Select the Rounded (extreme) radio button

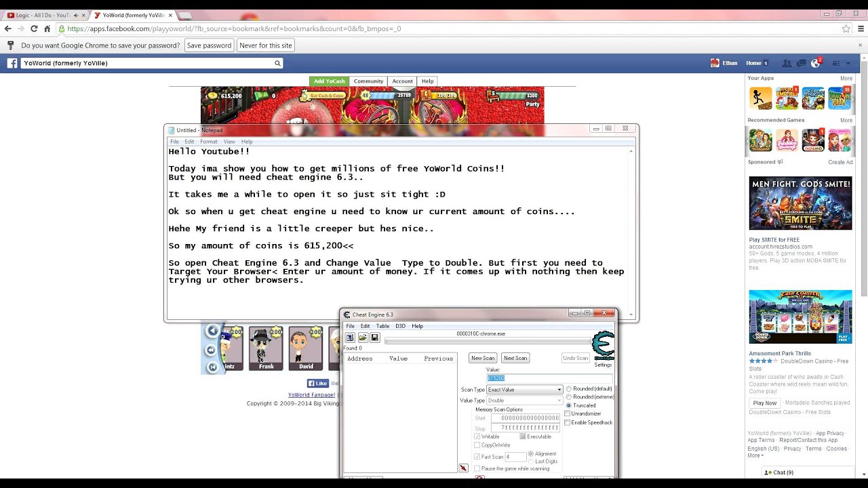point(568,397)
